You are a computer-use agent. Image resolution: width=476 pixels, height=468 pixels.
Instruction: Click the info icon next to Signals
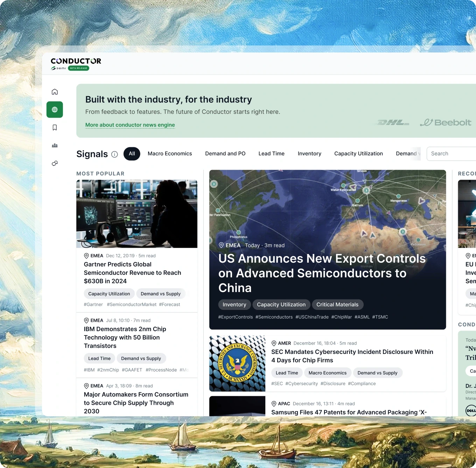(114, 154)
